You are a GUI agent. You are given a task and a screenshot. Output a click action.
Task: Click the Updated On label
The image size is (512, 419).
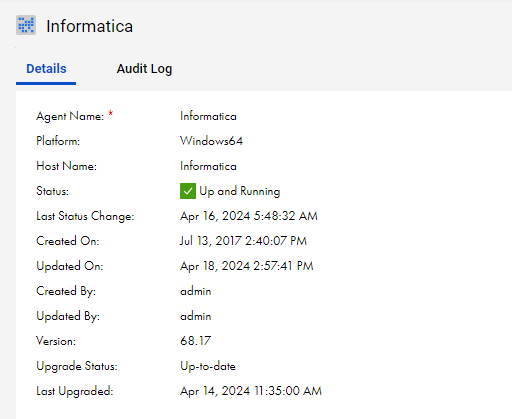[x=70, y=266]
